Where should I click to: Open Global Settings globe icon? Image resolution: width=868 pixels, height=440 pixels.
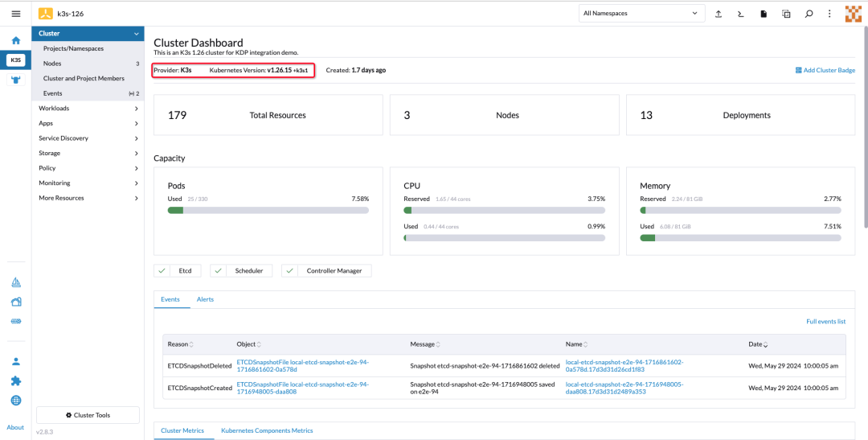coord(16,400)
